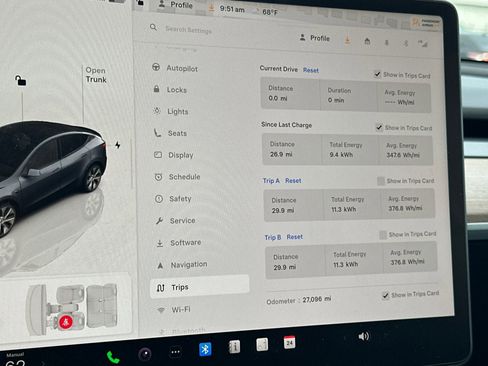
Task: Click the Trip B name label
Action: coord(273,237)
